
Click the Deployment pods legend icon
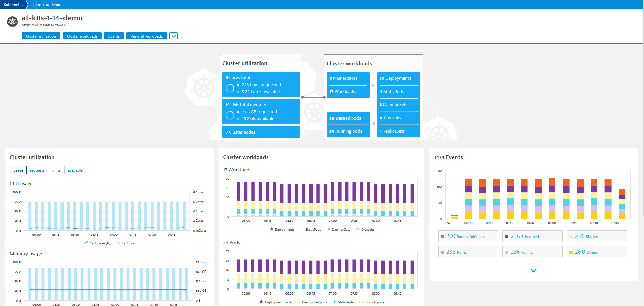tap(262, 302)
